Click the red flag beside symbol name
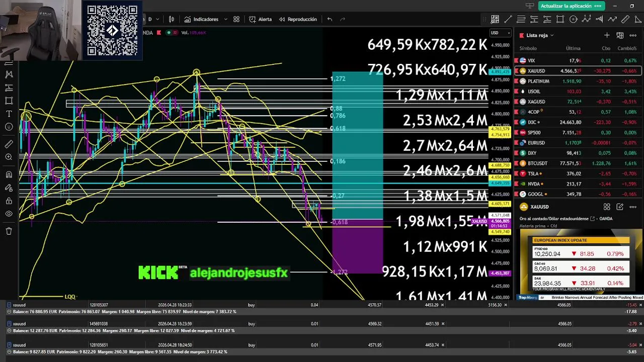This screenshot has width=644, height=362. (158, 33)
